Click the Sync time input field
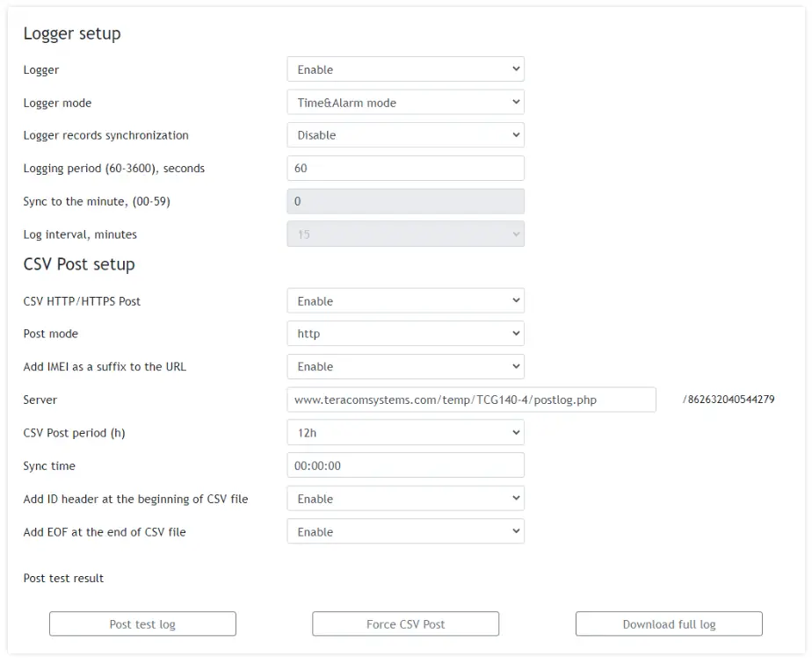The image size is (812, 663). (405, 465)
